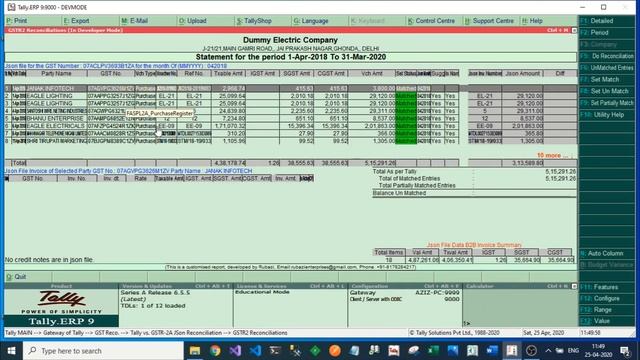Image resolution: width=640 pixels, height=360 pixels.
Task: Close the Calculator panel via its corner box
Action: 574,287
